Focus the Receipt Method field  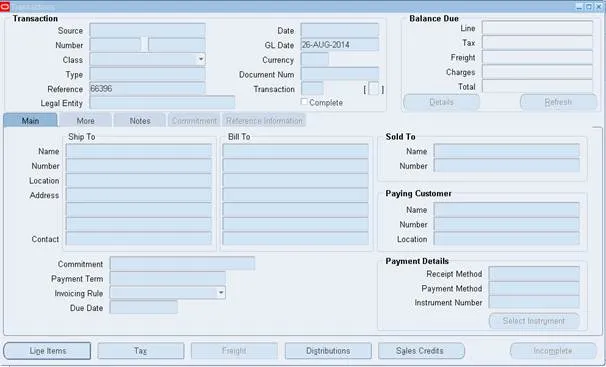[534, 274]
